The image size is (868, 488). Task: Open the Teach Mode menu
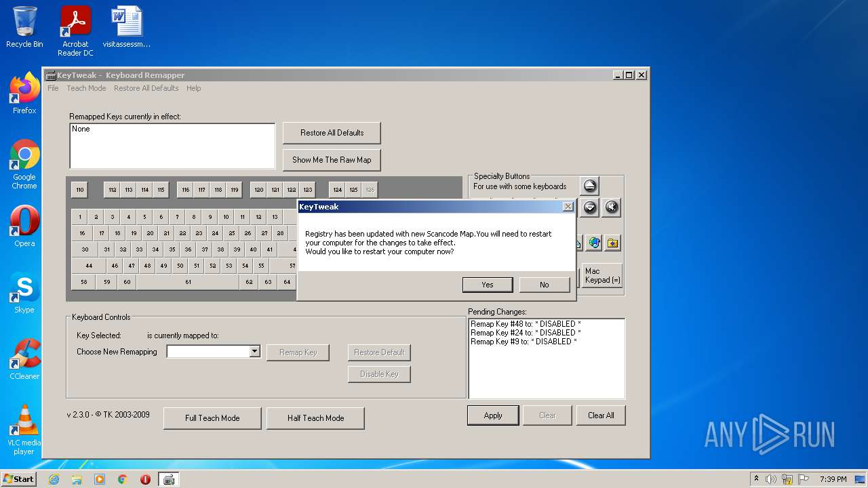(x=86, y=88)
